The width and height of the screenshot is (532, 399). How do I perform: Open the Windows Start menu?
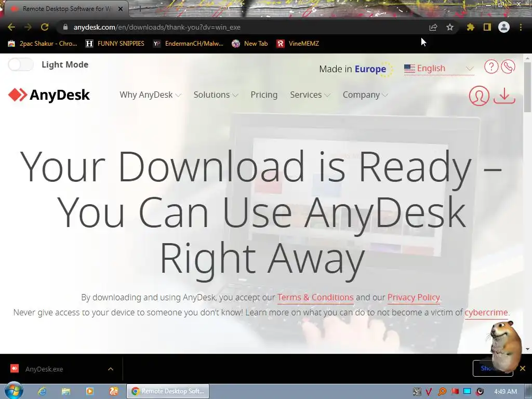pos(14,391)
